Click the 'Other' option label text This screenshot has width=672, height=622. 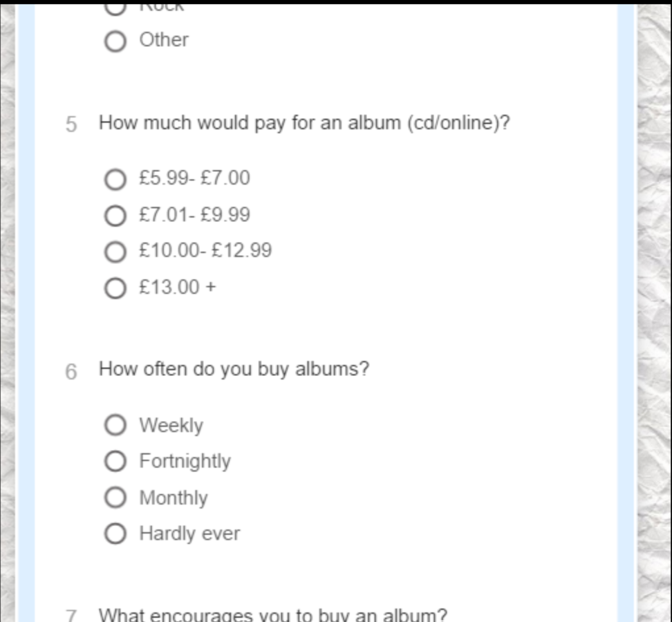tap(164, 40)
